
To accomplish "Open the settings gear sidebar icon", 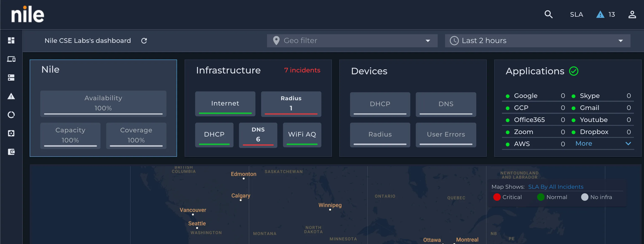I will tap(11, 133).
